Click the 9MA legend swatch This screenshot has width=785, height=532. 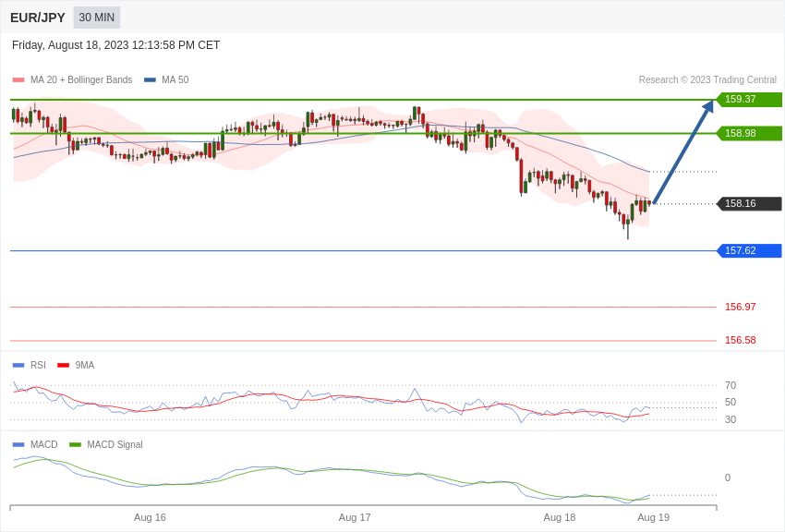pos(64,366)
